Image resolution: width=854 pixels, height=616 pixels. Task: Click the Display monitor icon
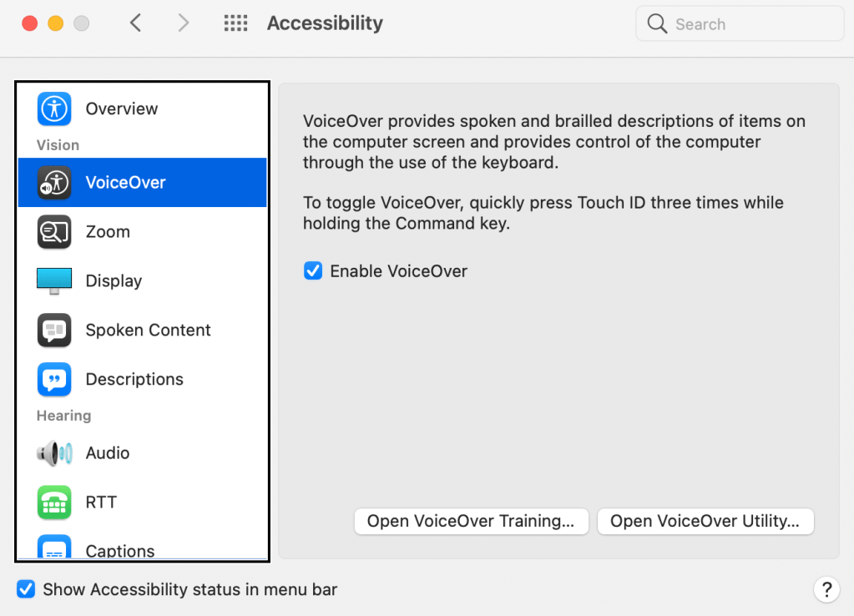tap(54, 281)
